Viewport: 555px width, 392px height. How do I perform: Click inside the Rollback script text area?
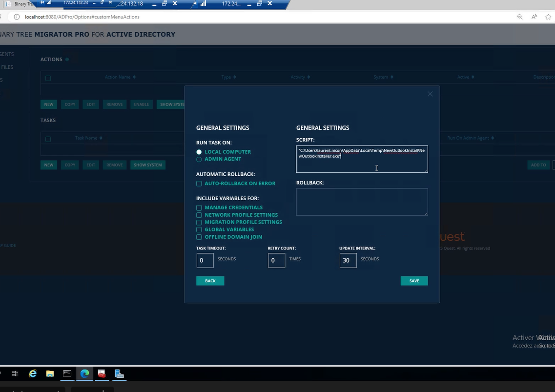(x=362, y=202)
